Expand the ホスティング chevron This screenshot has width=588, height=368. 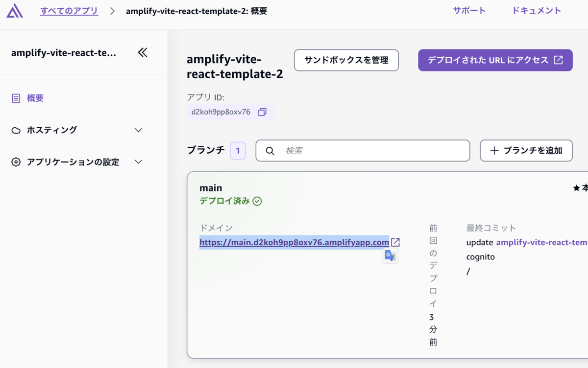tap(139, 130)
